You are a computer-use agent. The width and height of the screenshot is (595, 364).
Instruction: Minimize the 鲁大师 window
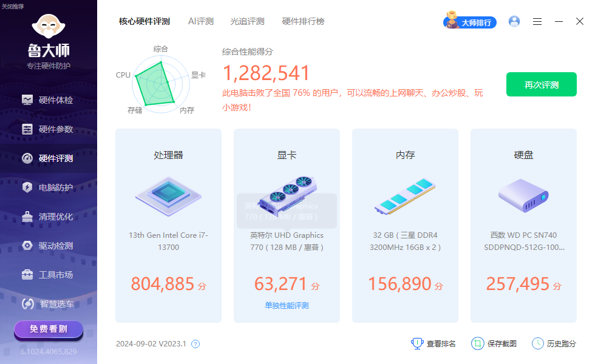pyautogui.click(x=559, y=22)
